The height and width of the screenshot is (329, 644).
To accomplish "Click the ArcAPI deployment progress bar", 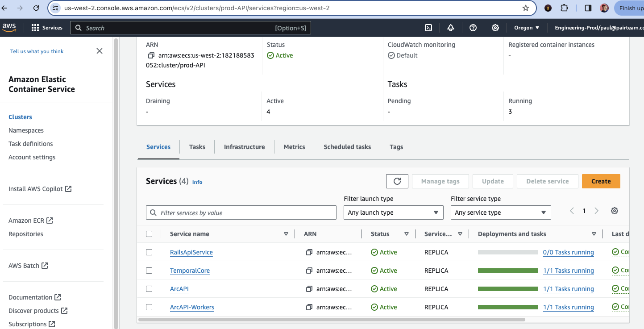I will pos(508,289).
